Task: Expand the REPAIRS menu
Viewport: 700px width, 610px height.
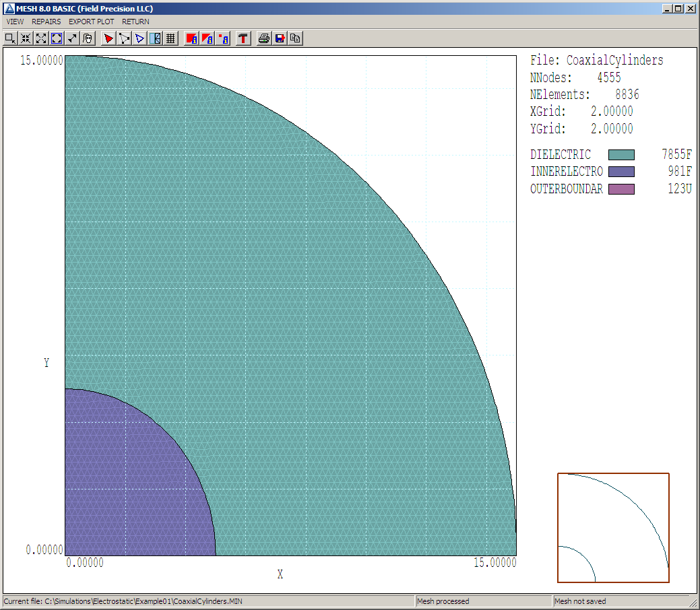Action: click(x=46, y=22)
